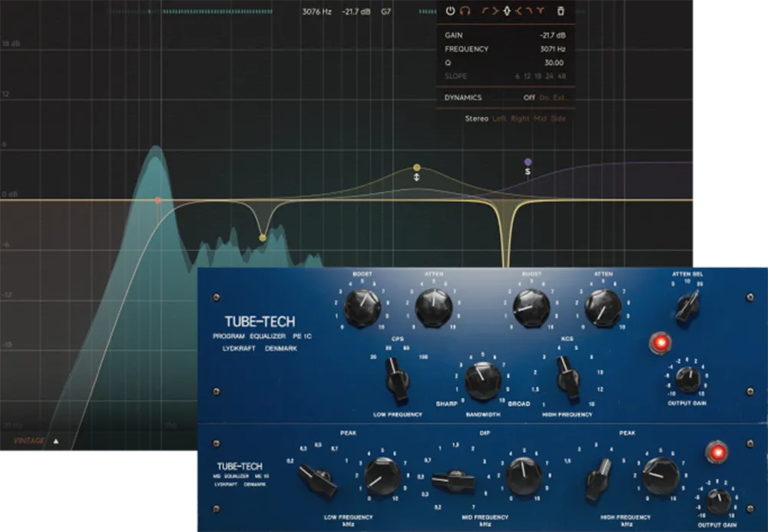Set the filter slope to 48
This screenshot has height=532, width=768.
tap(561, 75)
